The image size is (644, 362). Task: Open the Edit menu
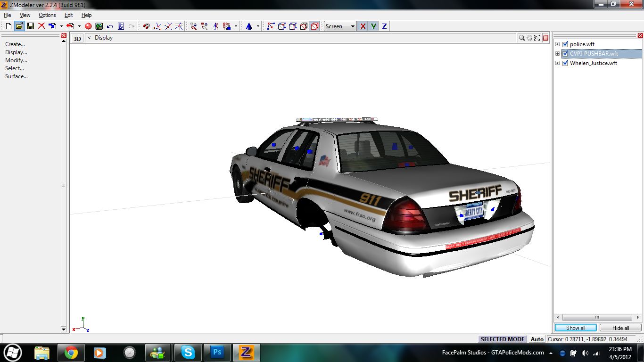tap(68, 15)
